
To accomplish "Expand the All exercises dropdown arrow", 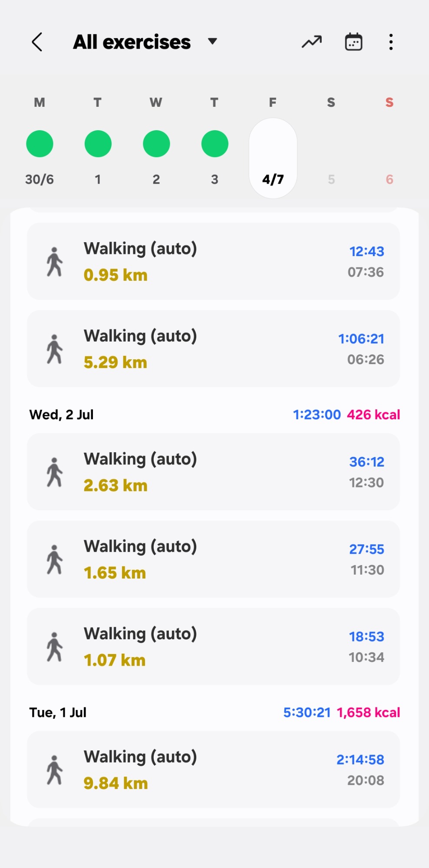I will click(x=212, y=42).
